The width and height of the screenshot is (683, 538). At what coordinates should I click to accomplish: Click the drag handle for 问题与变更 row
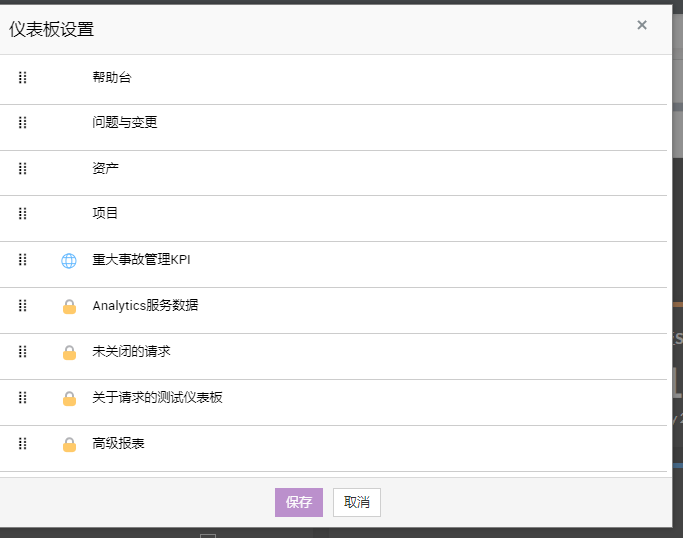click(x=23, y=123)
